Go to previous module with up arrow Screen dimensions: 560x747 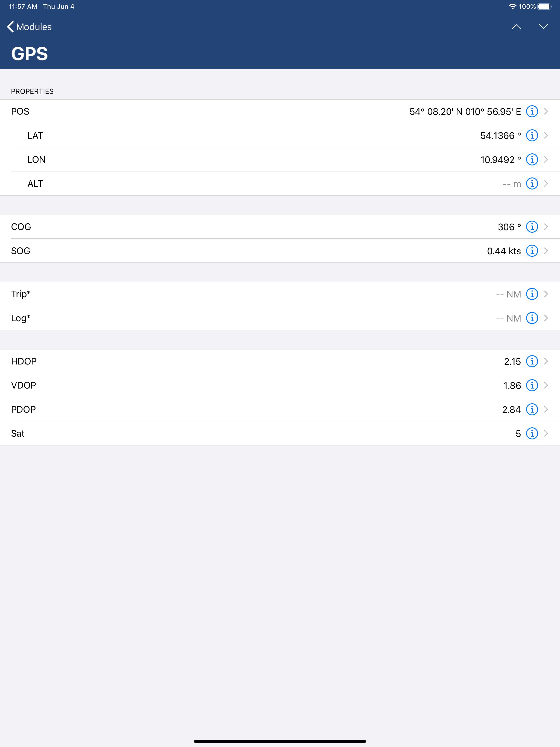(x=516, y=27)
